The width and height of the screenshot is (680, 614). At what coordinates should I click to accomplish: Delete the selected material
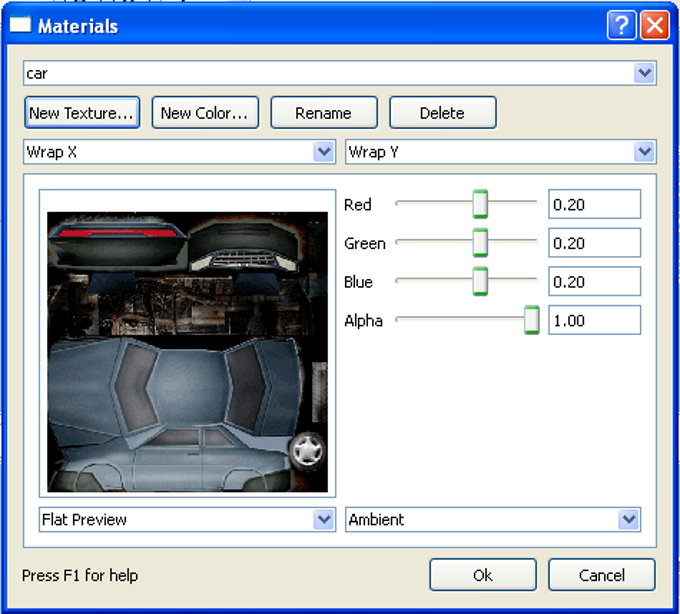[x=443, y=113]
